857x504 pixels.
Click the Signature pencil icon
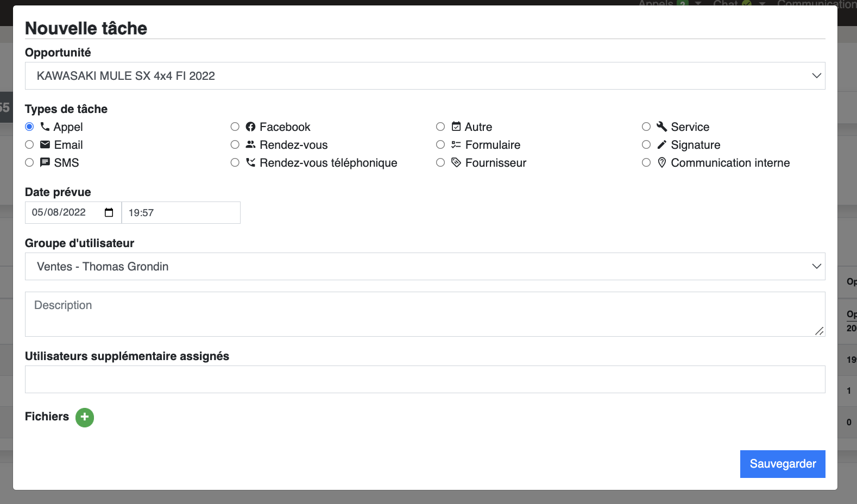pos(661,144)
